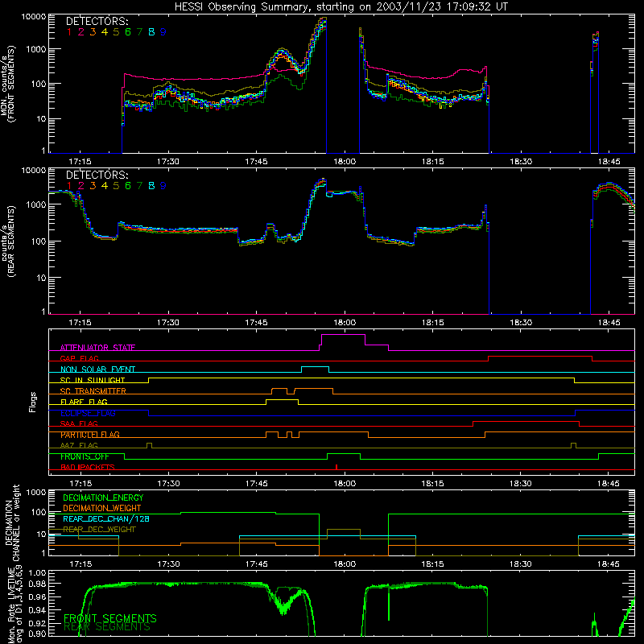This screenshot has height=644, width=644.
Task: Select the ECLIPSE_FLAG label
Action: pyautogui.click(x=88, y=413)
